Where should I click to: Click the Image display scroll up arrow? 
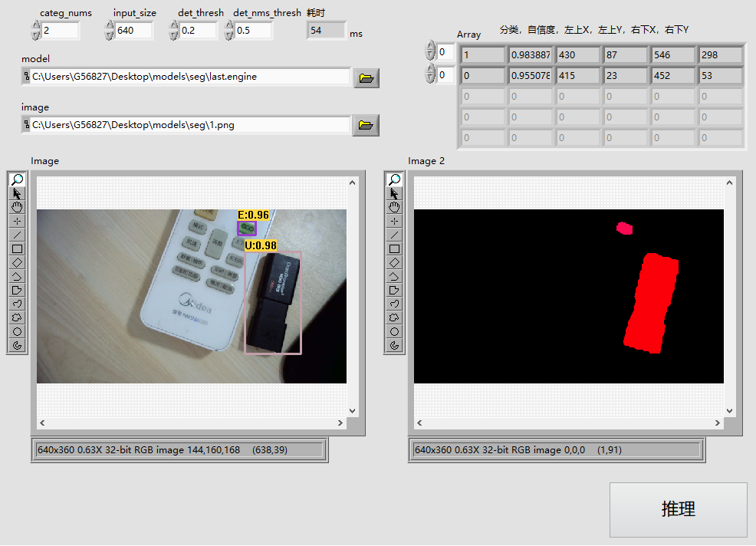point(352,183)
